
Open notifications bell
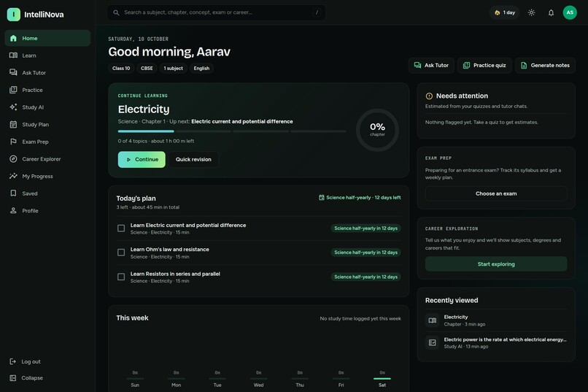click(551, 12)
